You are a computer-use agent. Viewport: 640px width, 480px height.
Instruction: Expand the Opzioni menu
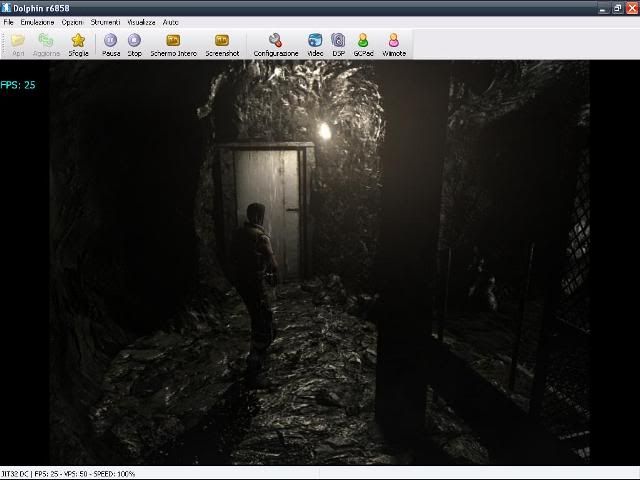click(x=72, y=21)
